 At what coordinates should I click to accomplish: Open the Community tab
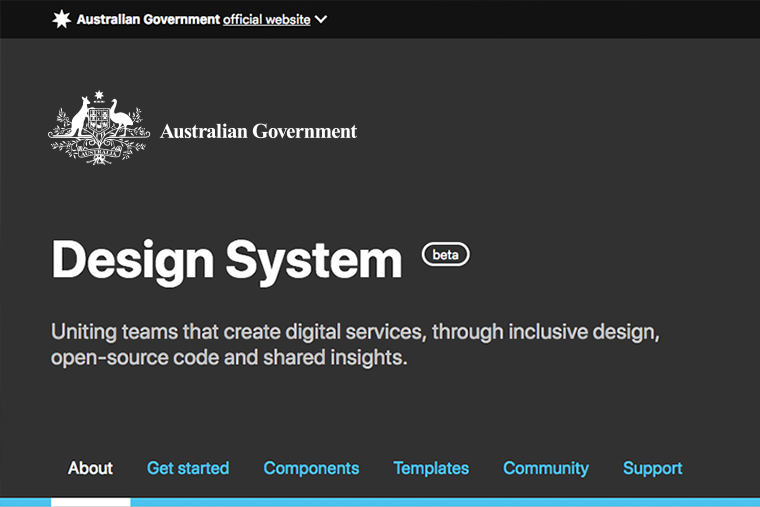click(546, 468)
